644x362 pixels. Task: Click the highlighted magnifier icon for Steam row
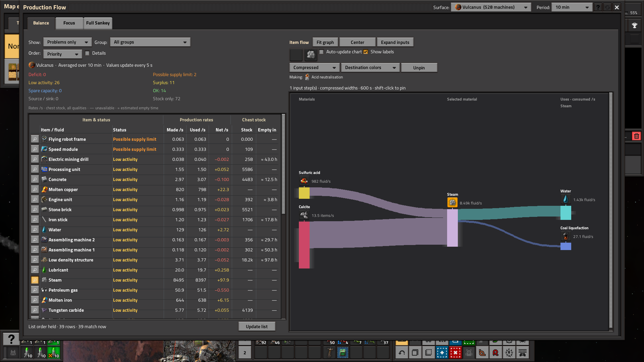click(x=35, y=280)
